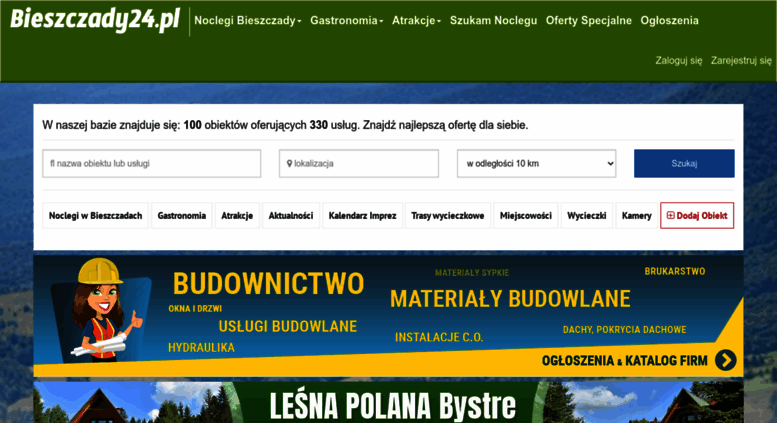Go to Oferty Specjalne
The height and width of the screenshot is (423, 777).
(589, 20)
